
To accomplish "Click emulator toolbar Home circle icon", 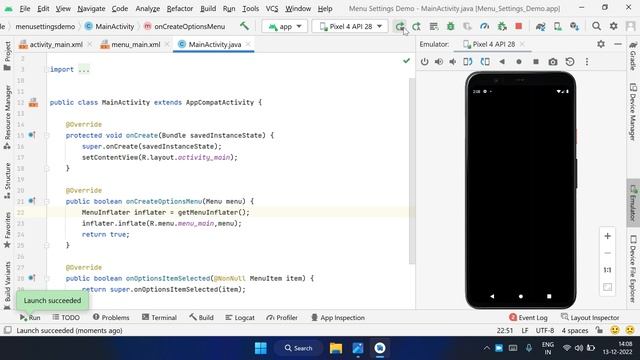I will point(519,62).
